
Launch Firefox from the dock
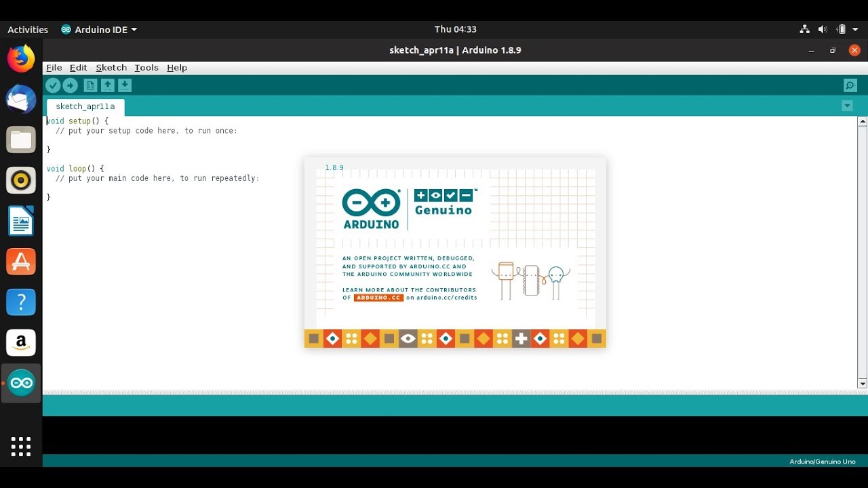tap(21, 59)
